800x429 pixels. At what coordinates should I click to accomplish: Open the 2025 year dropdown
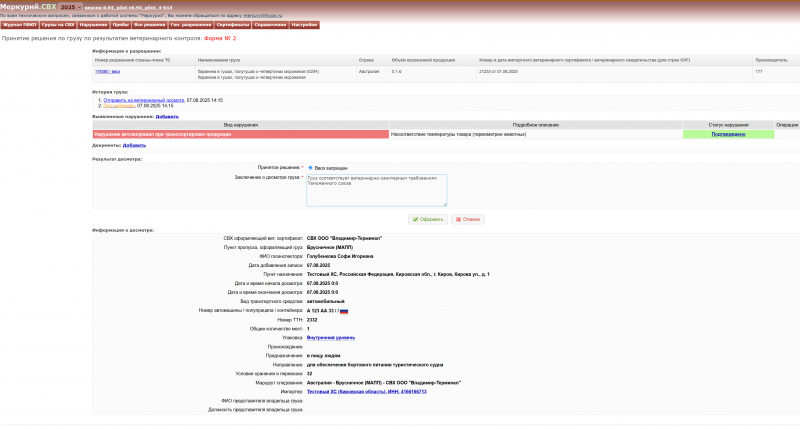[x=68, y=7]
